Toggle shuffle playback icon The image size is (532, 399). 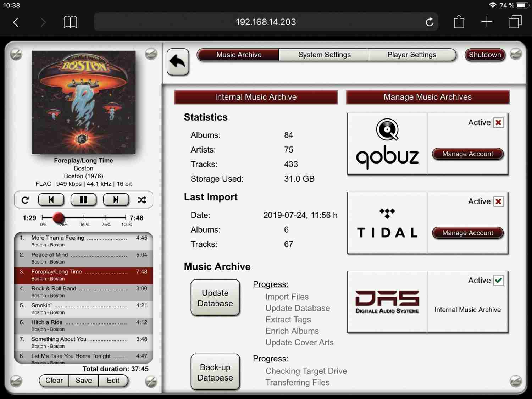click(142, 200)
